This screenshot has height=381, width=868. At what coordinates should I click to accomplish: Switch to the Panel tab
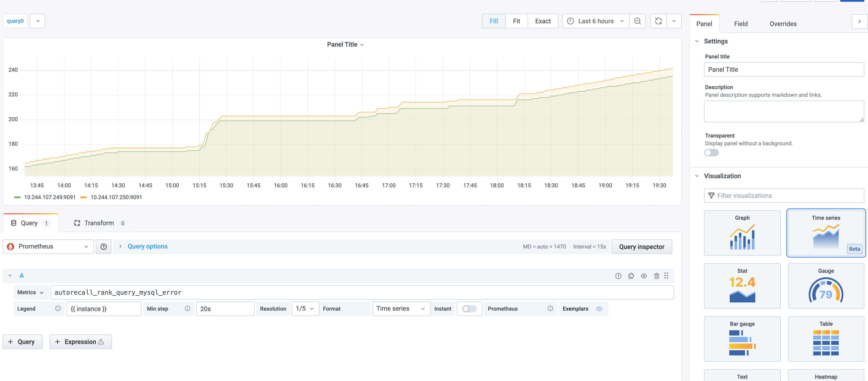tap(704, 24)
